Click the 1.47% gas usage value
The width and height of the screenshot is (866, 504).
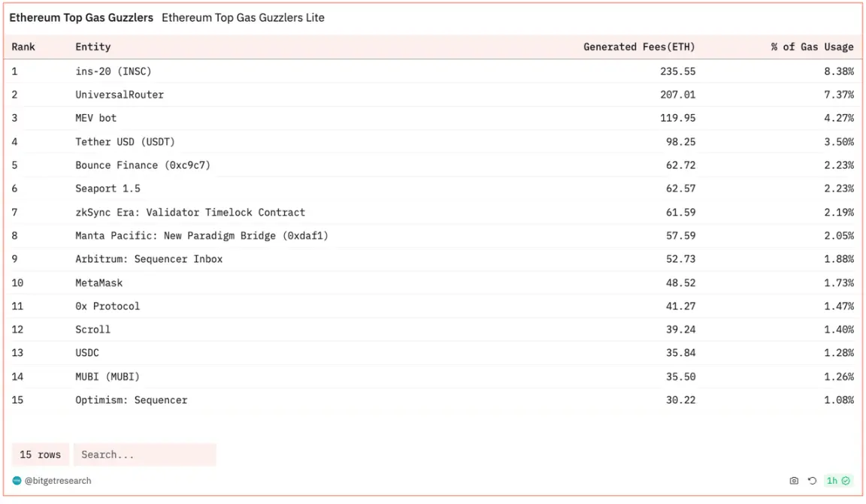coord(839,306)
